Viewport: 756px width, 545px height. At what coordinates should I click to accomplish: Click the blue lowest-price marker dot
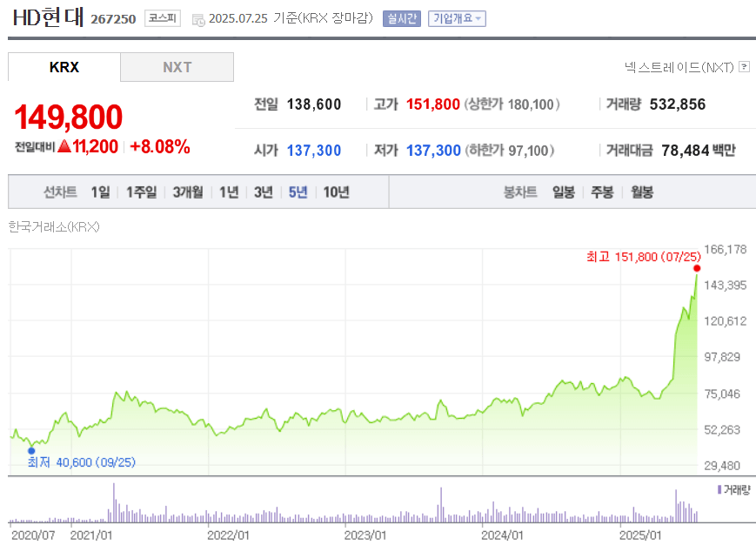tap(31, 450)
